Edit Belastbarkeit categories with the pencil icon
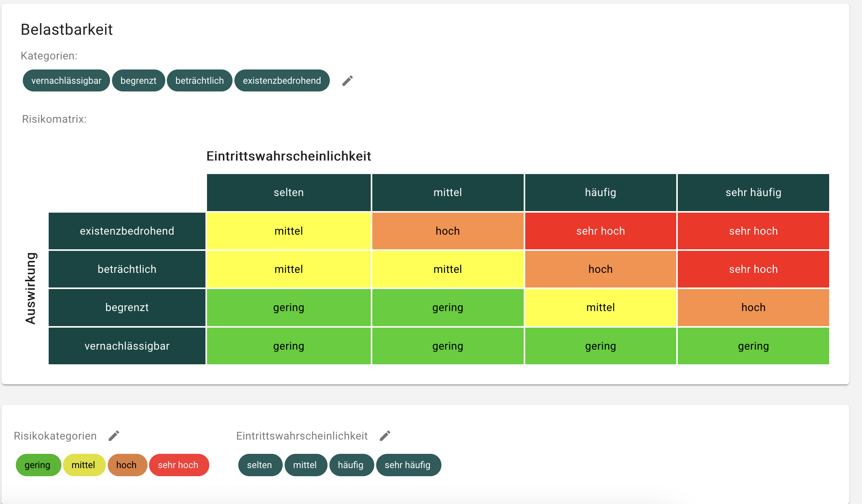 347,81
